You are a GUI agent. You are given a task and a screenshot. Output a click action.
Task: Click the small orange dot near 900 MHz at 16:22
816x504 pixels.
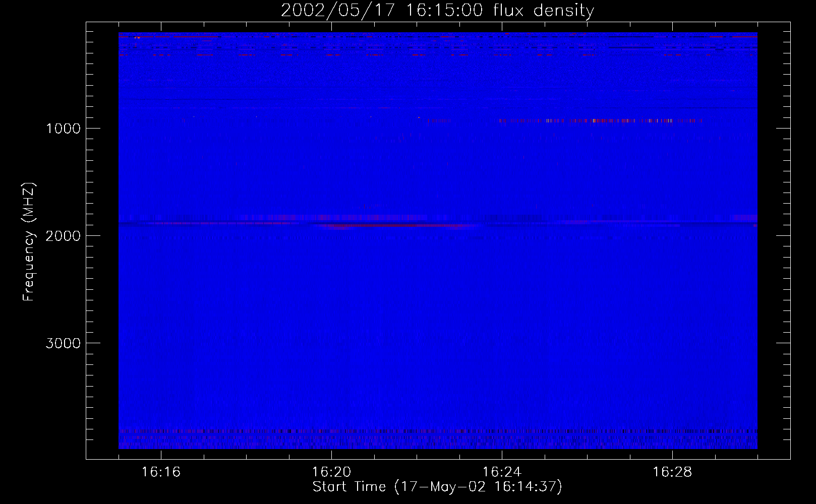(418, 117)
